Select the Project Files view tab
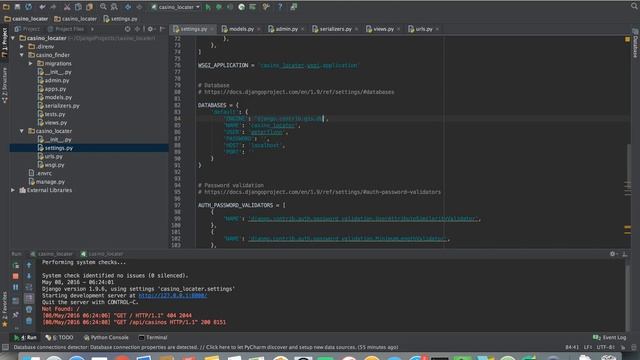The image size is (640, 360). 65,29
